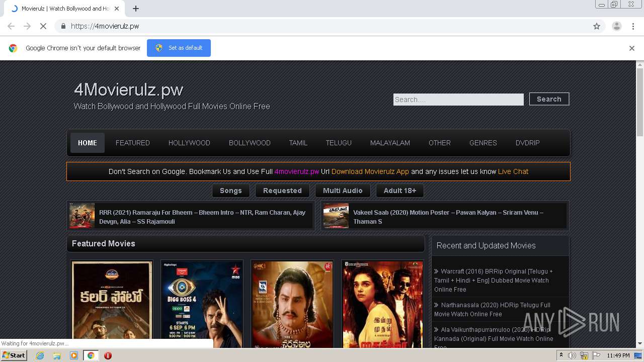This screenshot has width=644, height=362.
Task: Open the BOLLYWOOD menu item
Action: [x=250, y=143]
